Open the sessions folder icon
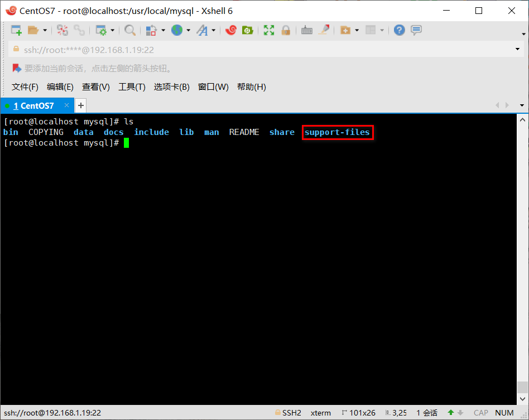 point(33,30)
